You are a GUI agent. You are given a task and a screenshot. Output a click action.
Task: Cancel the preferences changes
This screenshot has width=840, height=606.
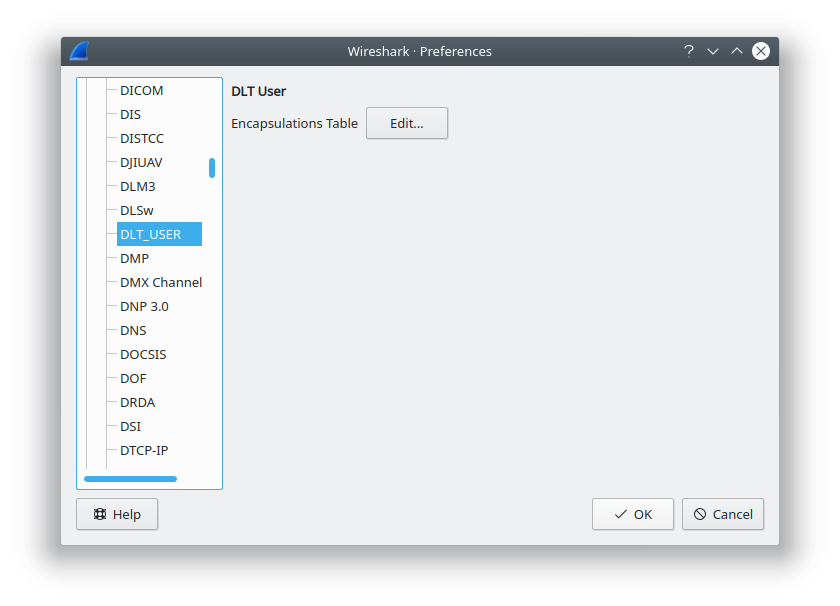[723, 514]
